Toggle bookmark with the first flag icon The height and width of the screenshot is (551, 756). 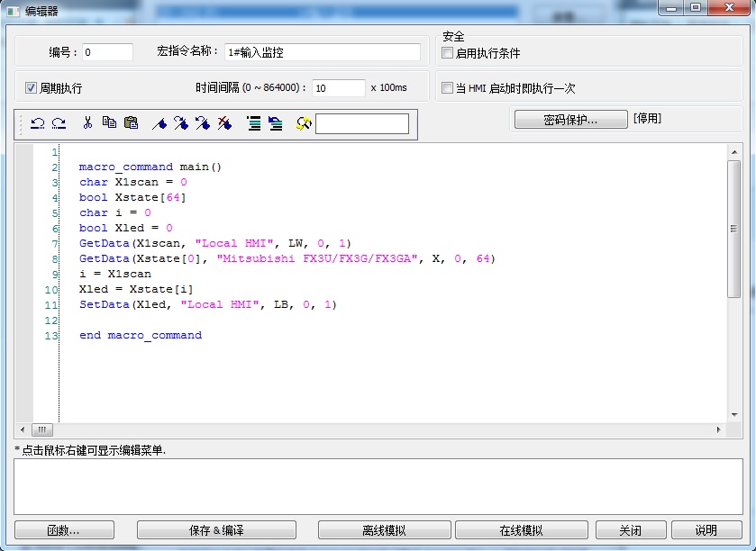pos(159,123)
